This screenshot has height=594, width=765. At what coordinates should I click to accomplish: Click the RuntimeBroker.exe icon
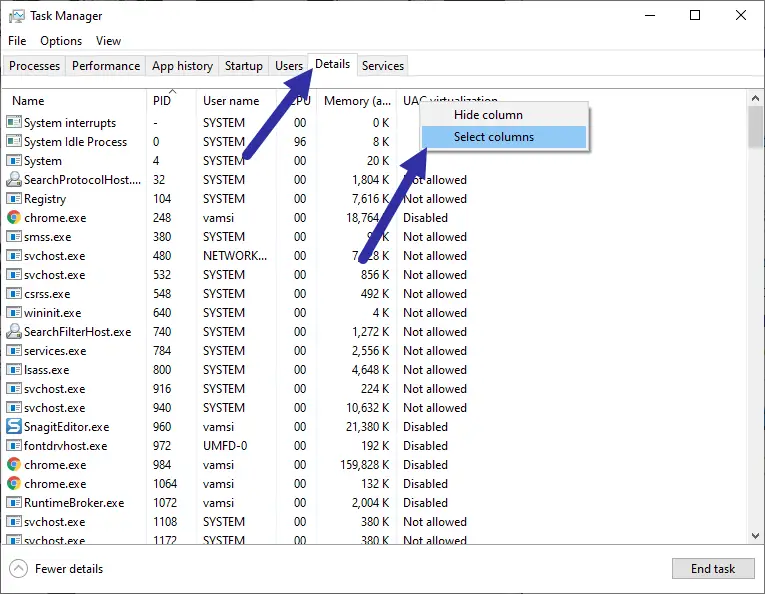[x=14, y=502]
